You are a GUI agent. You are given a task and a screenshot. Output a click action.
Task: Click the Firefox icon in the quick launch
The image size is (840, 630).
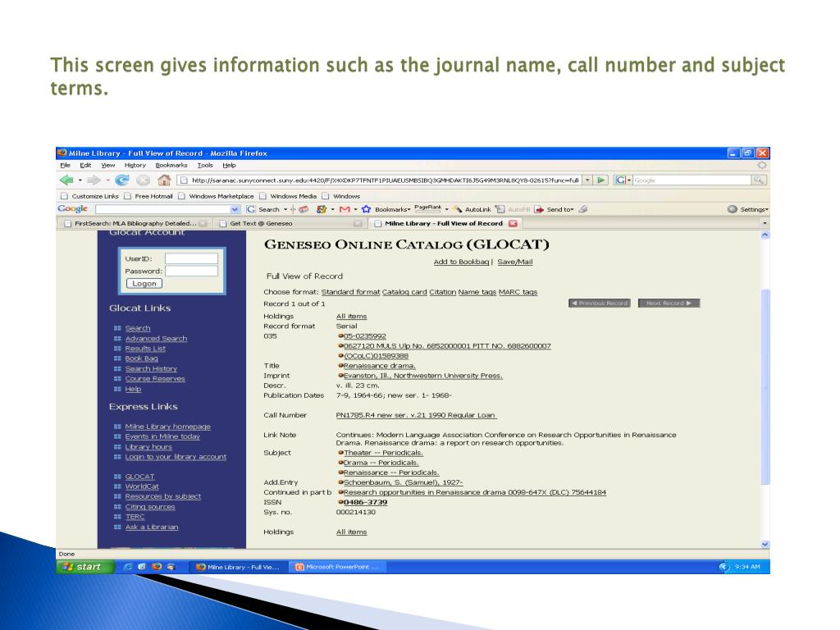[157, 566]
